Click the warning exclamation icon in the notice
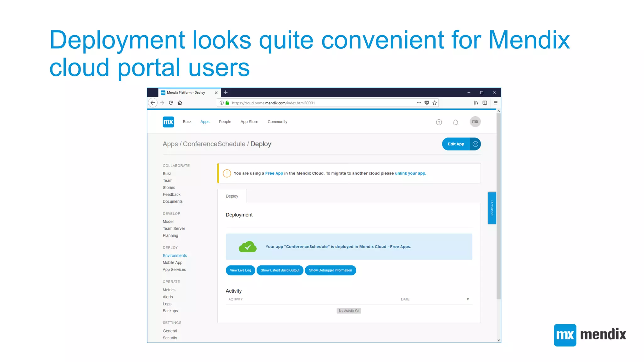This screenshot has height=362, width=644. click(227, 173)
